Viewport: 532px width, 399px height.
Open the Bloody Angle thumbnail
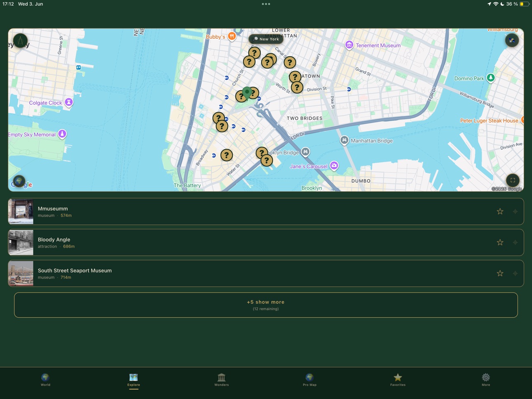pos(21,243)
